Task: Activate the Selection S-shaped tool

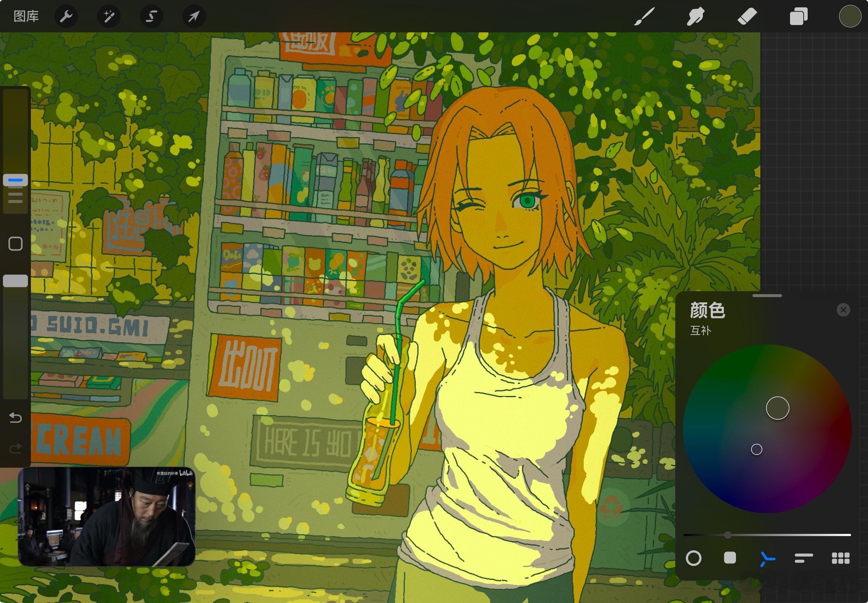Action: 152,16
